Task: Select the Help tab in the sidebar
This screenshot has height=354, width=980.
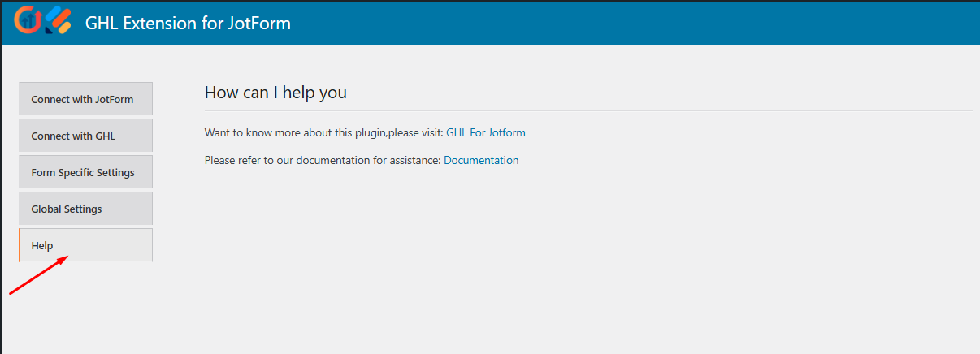Action: (85, 245)
